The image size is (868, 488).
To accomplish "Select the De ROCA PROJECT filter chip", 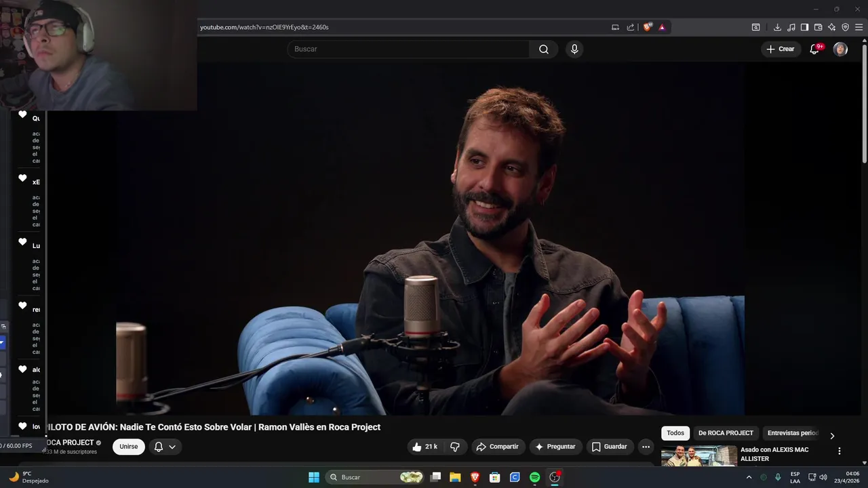I will [726, 433].
